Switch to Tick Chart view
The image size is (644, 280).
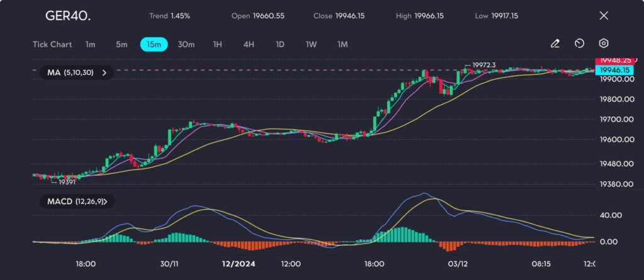(x=52, y=45)
